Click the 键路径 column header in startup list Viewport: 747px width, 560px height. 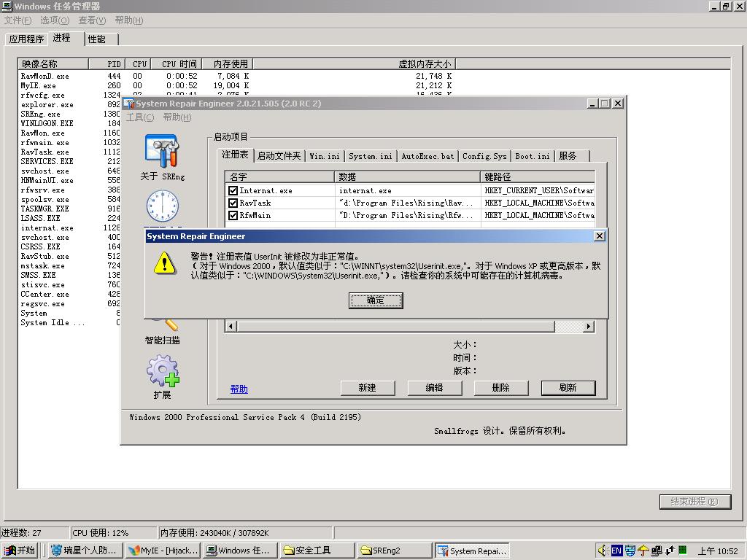click(538, 176)
